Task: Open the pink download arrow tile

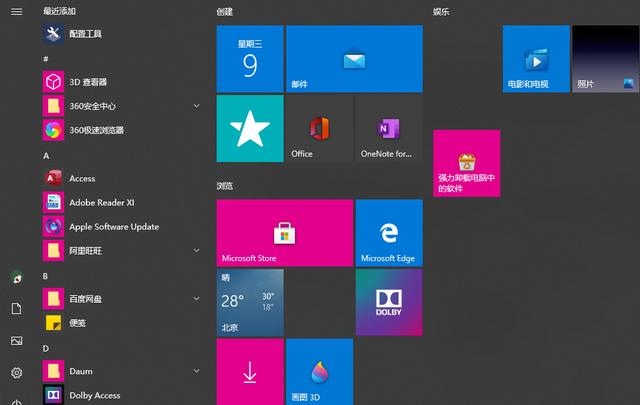Action: click(250, 372)
